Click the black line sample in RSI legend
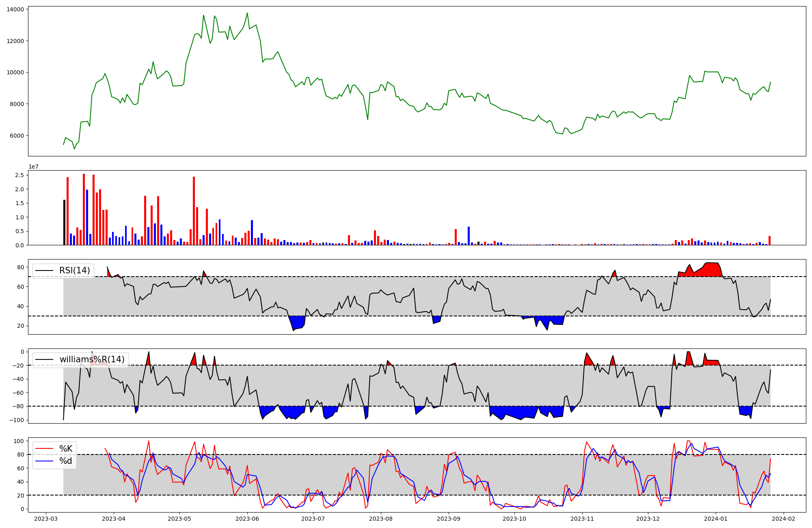The height and width of the screenshot is (528, 812). coord(44,270)
